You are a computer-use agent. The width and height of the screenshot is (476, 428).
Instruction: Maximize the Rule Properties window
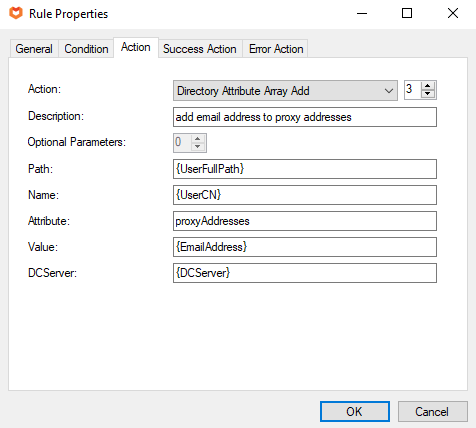click(x=407, y=13)
